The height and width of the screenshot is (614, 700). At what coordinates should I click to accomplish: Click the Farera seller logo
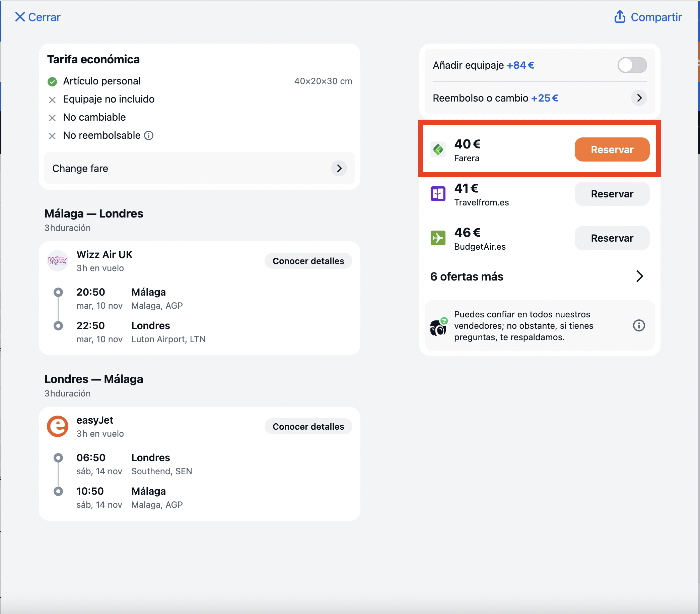(x=438, y=150)
